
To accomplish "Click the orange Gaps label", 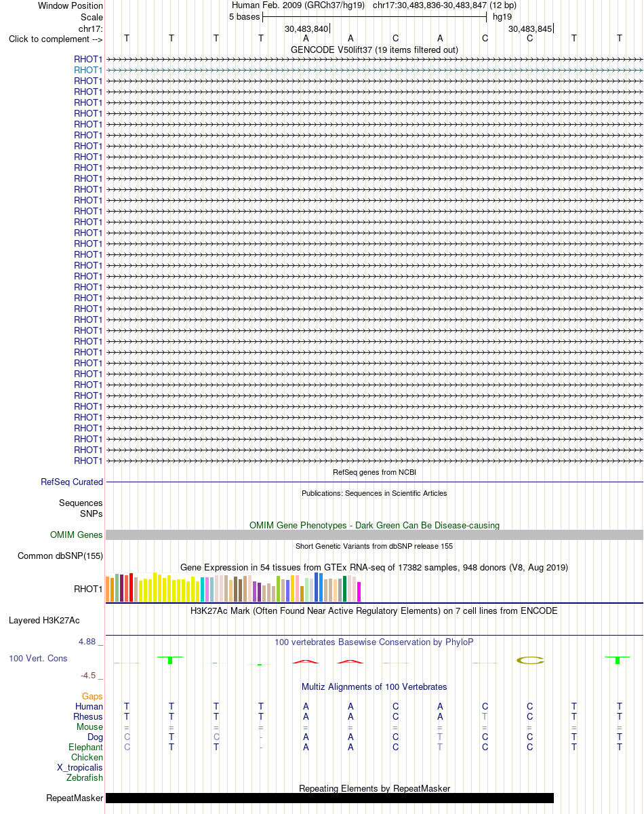I will (92, 696).
